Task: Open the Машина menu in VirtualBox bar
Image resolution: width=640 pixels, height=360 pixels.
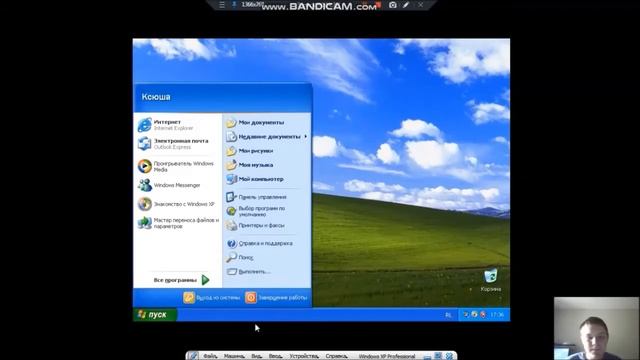Action: pyautogui.click(x=234, y=356)
